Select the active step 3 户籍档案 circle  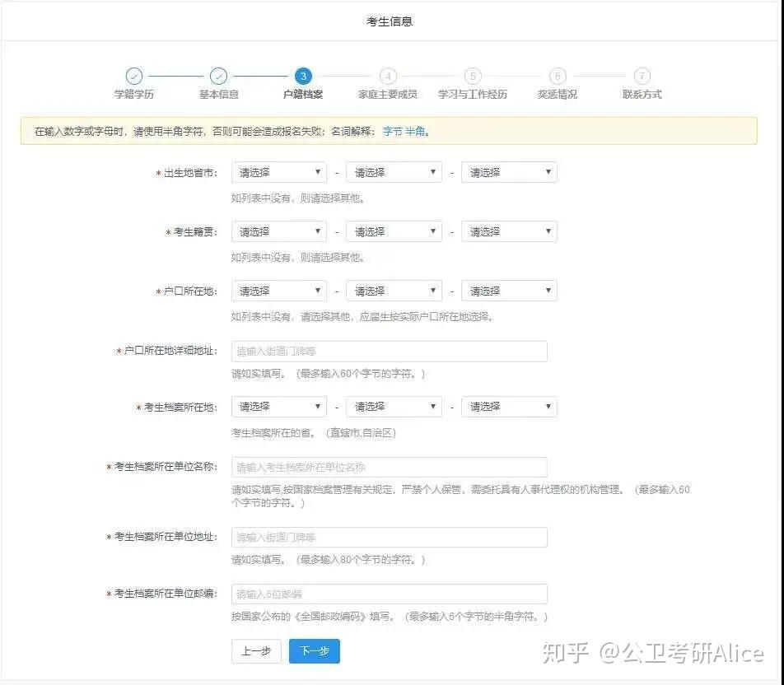tap(303, 76)
